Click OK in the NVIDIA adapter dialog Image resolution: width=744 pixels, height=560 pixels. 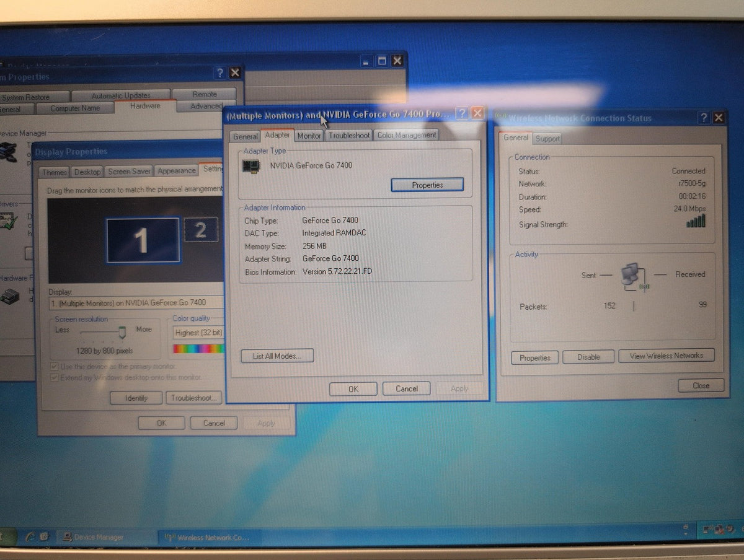click(353, 388)
